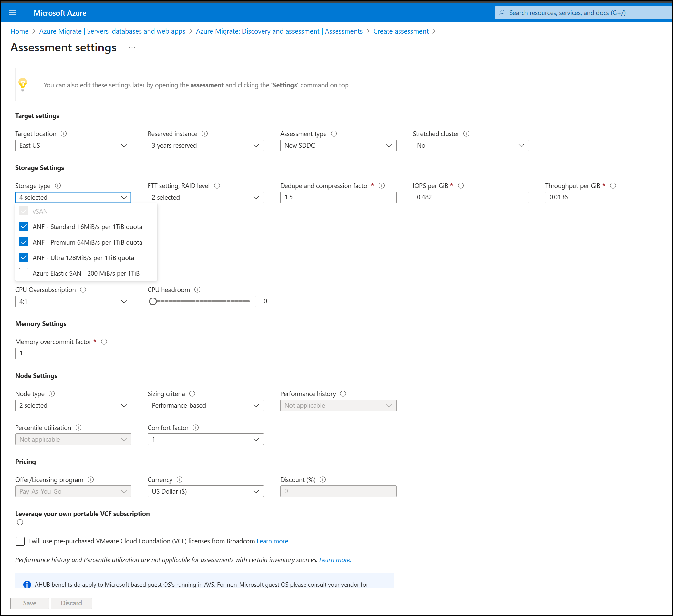This screenshot has width=673, height=616.
Task: Click the info icon beside Dedupe and compression factor
Action: pos(382,186)
